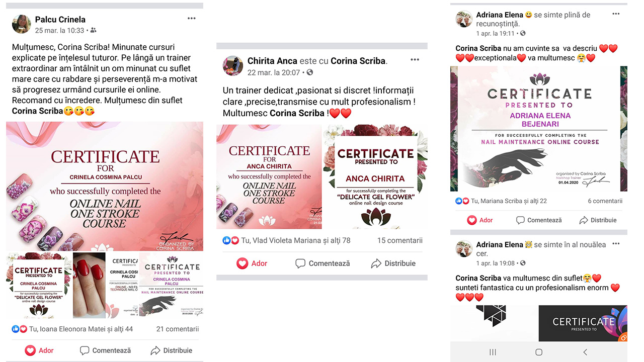This screenshot has height=362, width=644.
Task: Tap Android recent apps button
Action: coord(493,352)
